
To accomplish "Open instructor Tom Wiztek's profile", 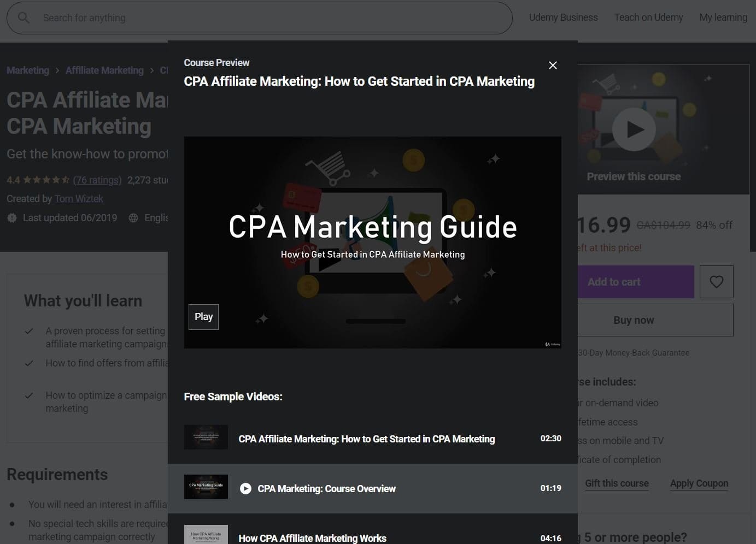I will click(79, 198).
